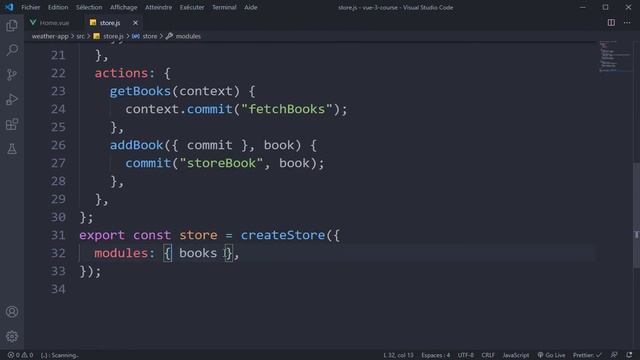Click the feedback icon in status bar
Viewport: 640px width, 360px height.
[614, 355]
